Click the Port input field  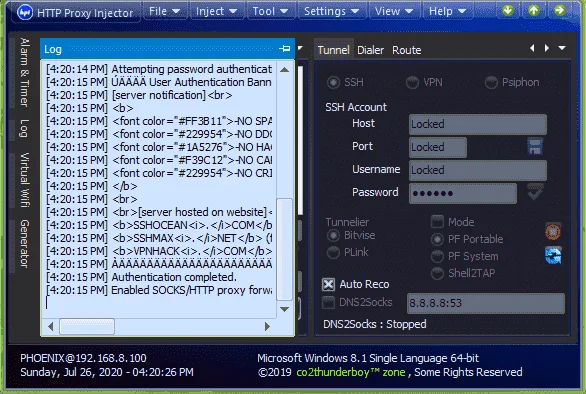[438, 147]
